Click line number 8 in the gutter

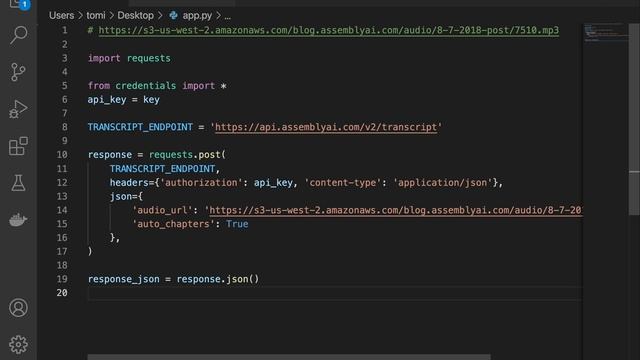pyautogui.click(x=64, y=127)
